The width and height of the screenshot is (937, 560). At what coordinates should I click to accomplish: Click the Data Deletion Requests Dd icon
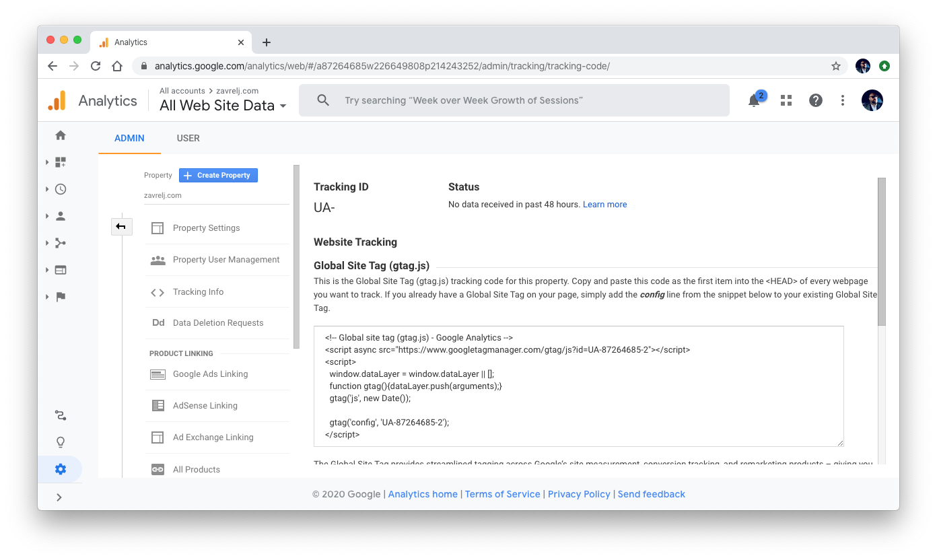pos(158,323)
